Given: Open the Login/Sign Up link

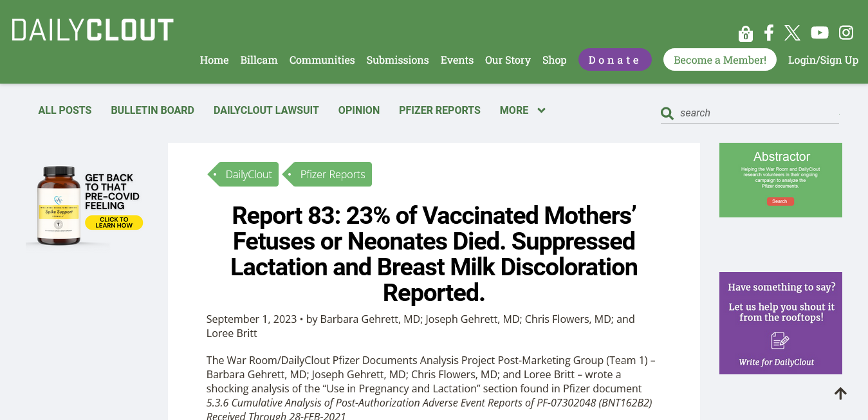Looking at the screenshot, I should (x=823, y=60).
